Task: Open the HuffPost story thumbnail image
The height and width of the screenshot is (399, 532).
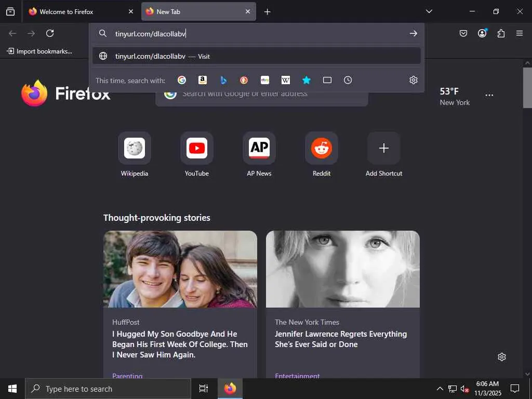Action: pyautogui.click(x=180, y=269)
